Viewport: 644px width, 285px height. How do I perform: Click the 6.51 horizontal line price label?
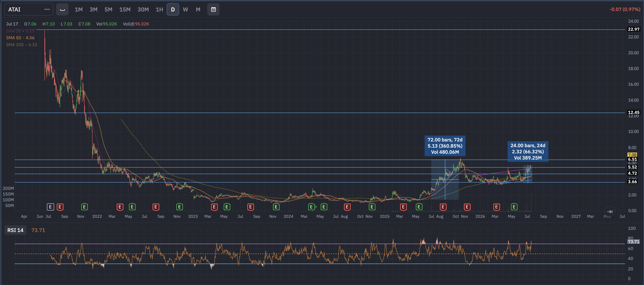pos(632,159)
